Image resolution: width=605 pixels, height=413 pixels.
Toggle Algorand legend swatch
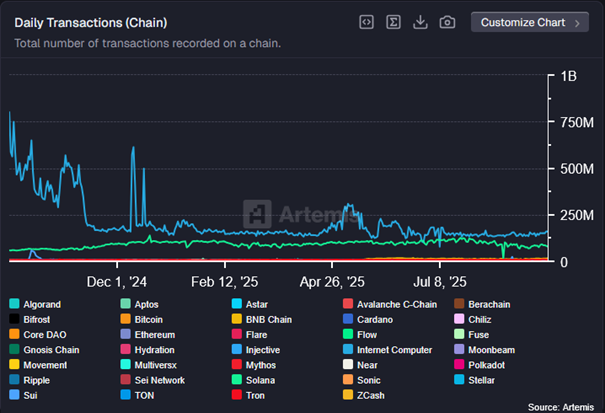pos(14,304)
